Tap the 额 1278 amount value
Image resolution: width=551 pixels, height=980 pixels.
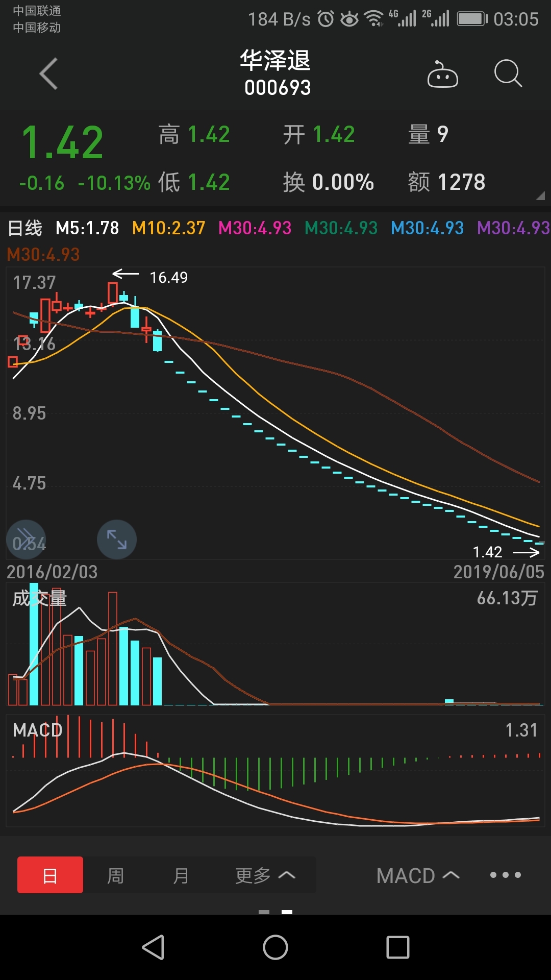pyautogui.click(x=447, y=182)
